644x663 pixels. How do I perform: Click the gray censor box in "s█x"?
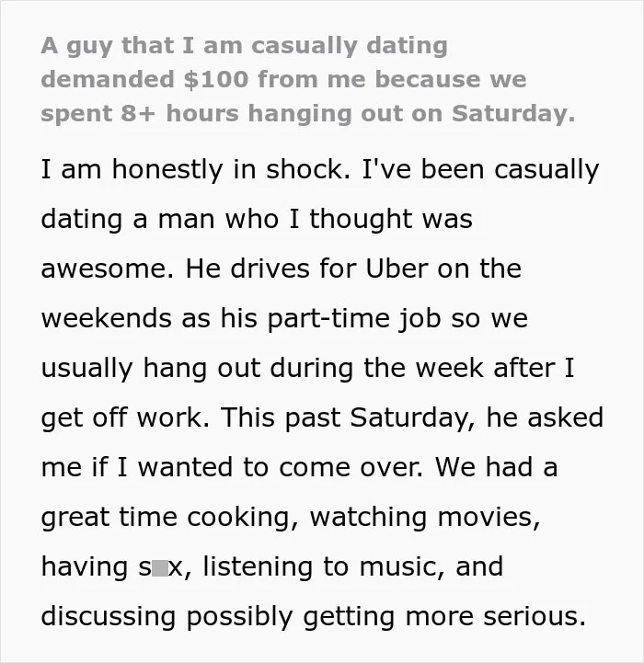click(160, 568)
